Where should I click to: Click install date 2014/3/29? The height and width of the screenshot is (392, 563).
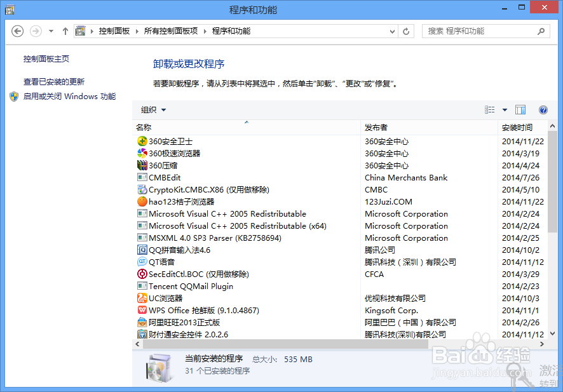click(x=520, y=274)
